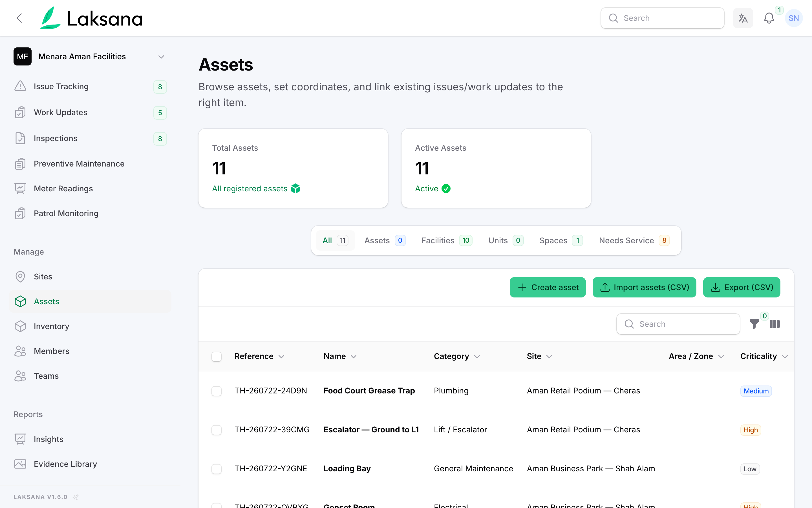The height and width of the screenshot is (508, 812).
Task: Click the Inspections document icon
Action: pos(20,138)
